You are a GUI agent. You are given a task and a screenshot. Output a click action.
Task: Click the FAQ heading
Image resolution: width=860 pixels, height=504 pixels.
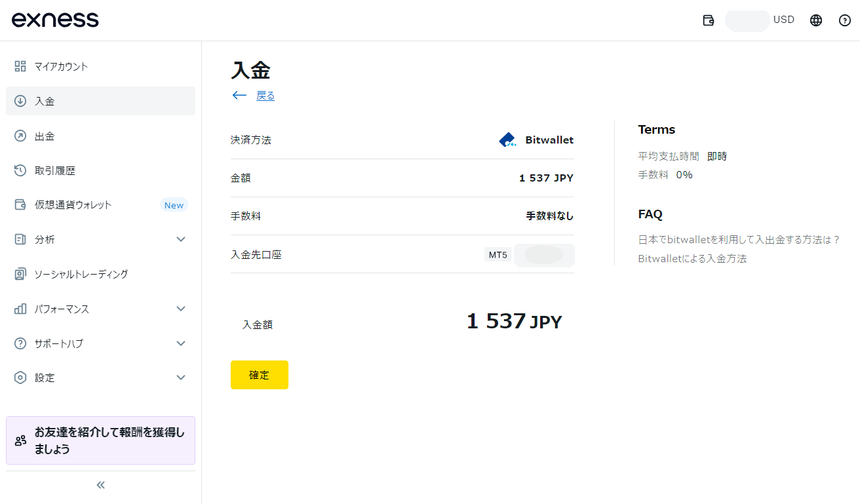tap(650, 214)
